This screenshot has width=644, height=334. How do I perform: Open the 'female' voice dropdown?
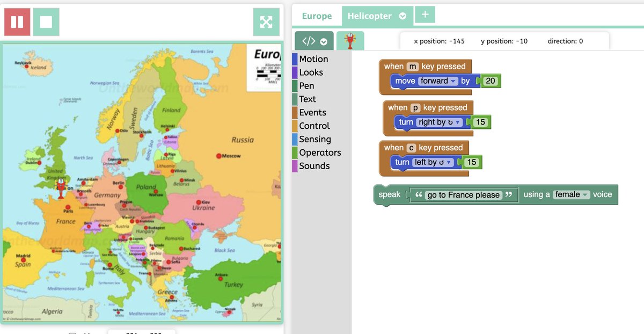(572, 195)
